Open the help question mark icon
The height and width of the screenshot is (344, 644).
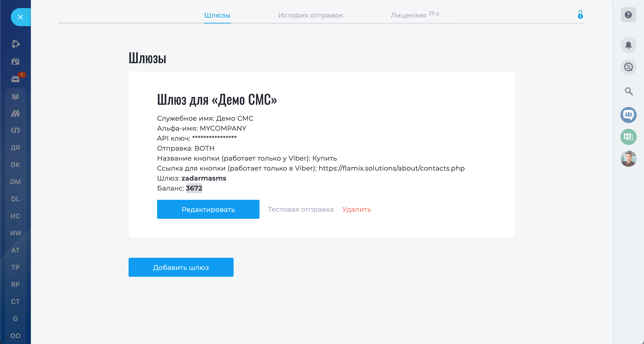[x=628, y=15]
